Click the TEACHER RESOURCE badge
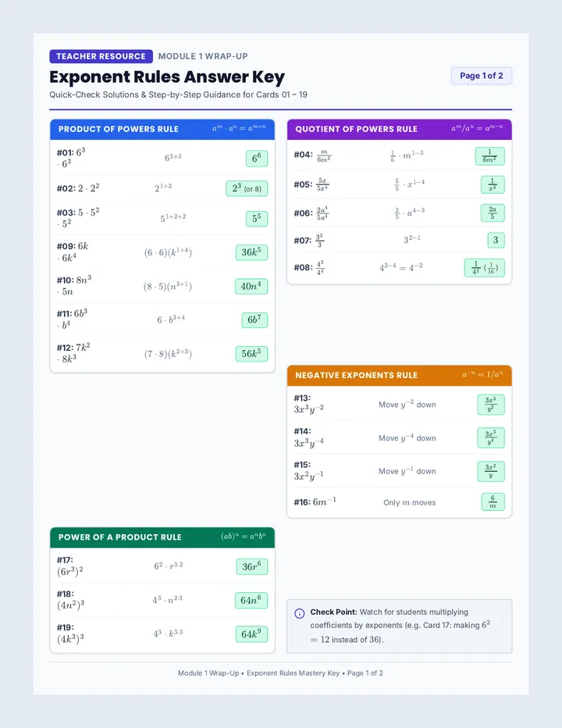 (x=101, y=56)
